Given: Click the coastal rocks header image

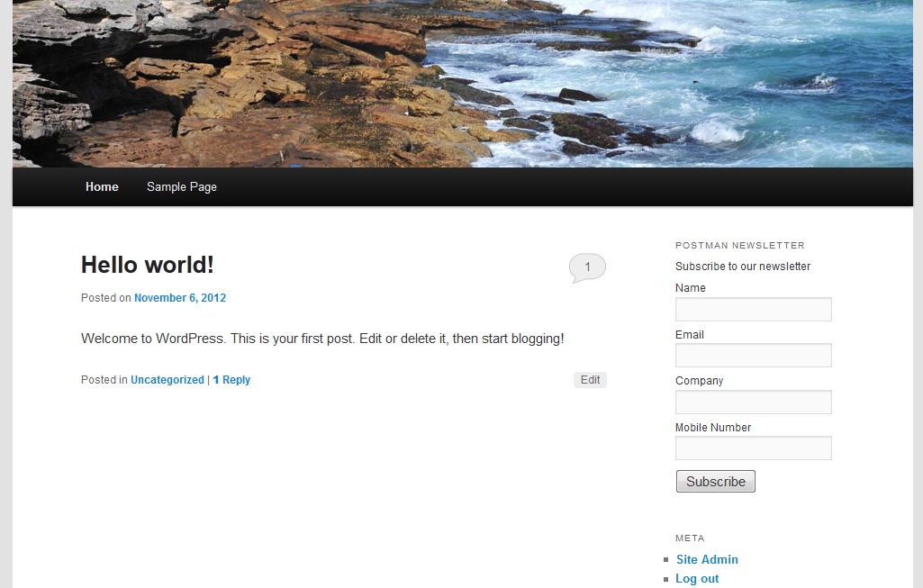Looking at the screenshot, I should click(463, 84).
